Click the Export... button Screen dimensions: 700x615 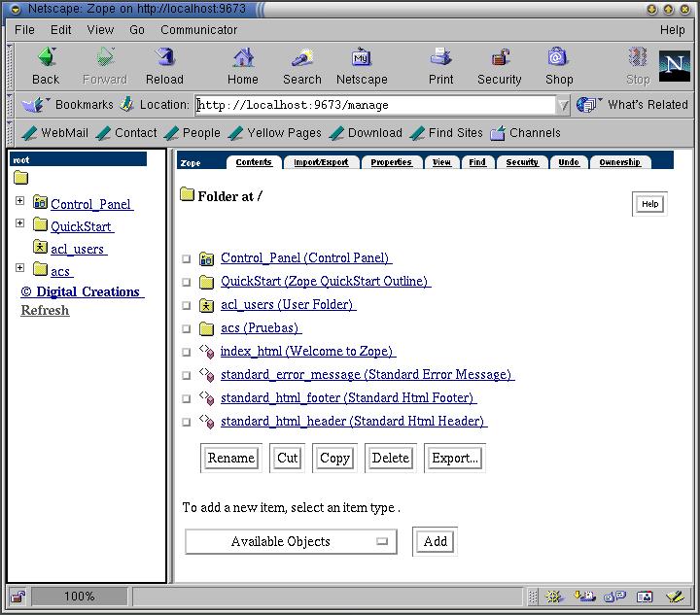pyautogui.click(x=454, y=458)
